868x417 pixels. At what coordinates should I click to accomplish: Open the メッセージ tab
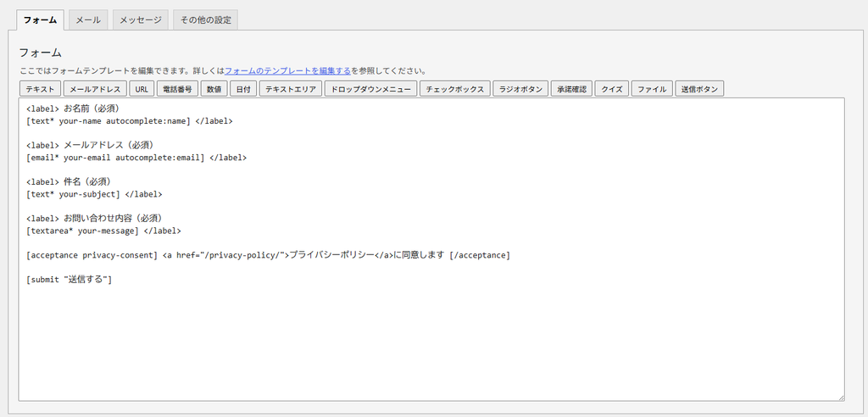141,20
